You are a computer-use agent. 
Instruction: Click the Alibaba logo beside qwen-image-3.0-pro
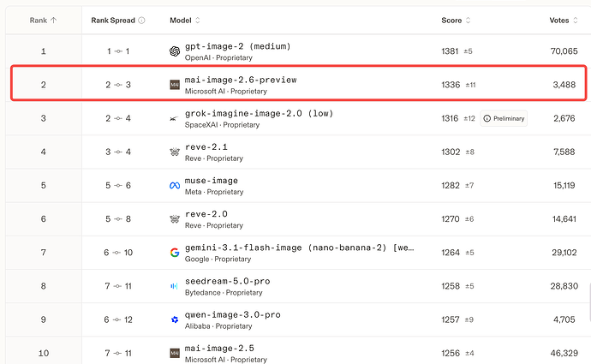tap(175, 319)
